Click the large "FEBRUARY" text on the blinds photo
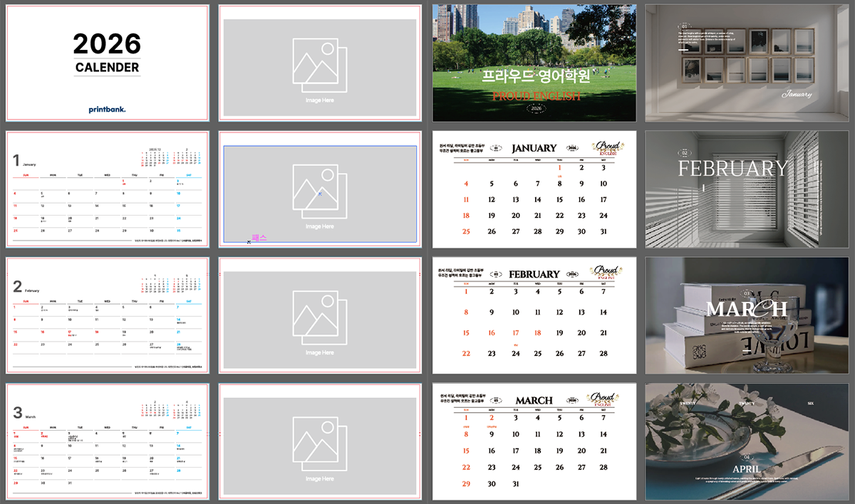 [x=733, y=169]
